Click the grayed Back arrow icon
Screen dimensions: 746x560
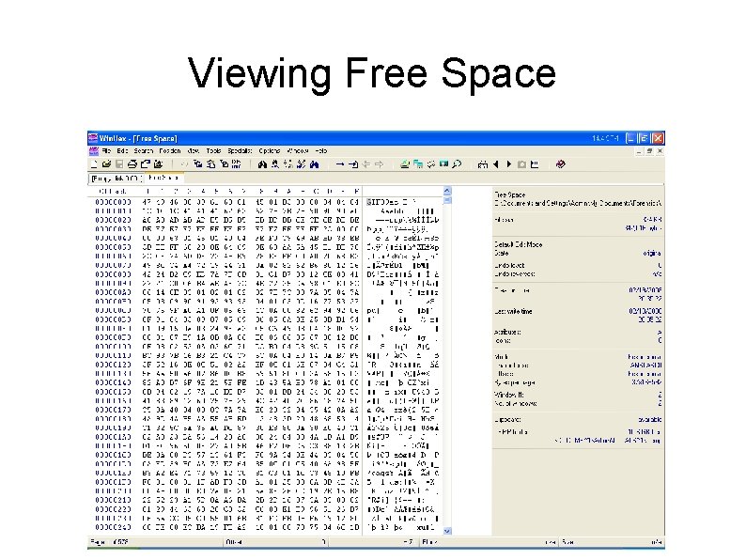click(x=365, y=164)
